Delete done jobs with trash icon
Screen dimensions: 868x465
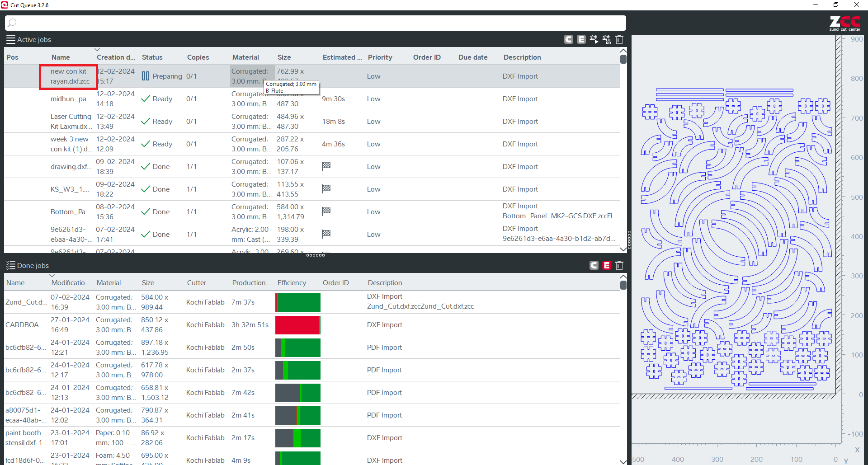click(619, 266)
